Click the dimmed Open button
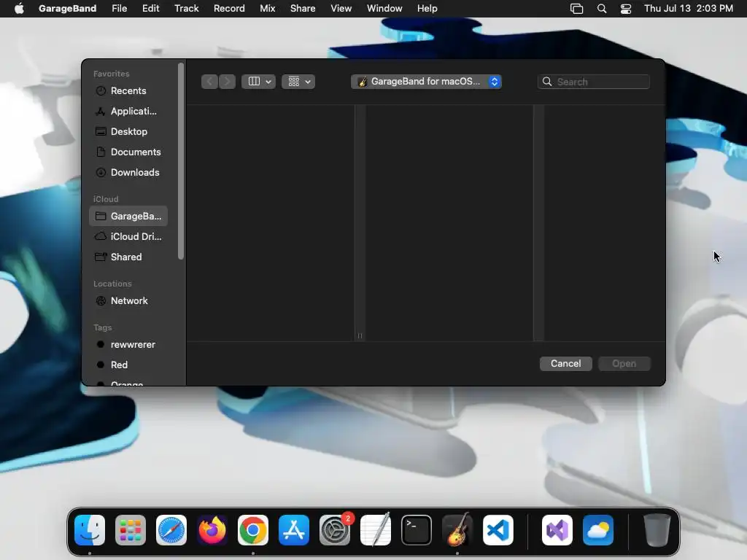This screenshot has height=560, width=747. point(624,364)
